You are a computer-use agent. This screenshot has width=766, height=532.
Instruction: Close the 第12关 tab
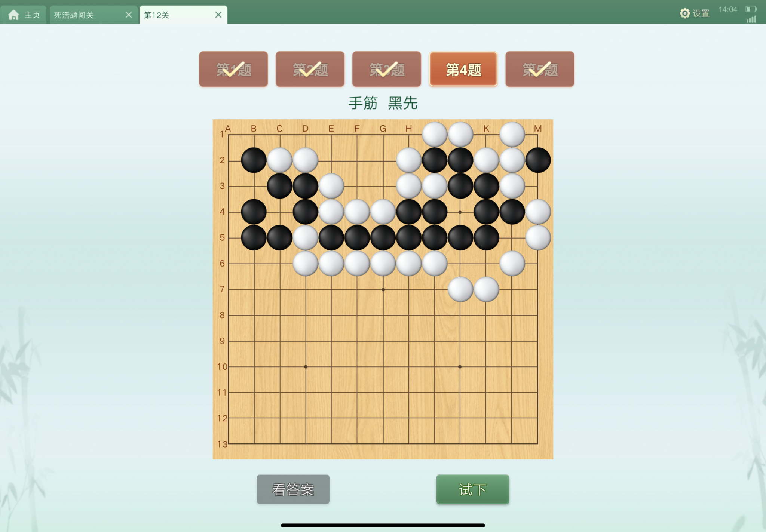[218, 15]
